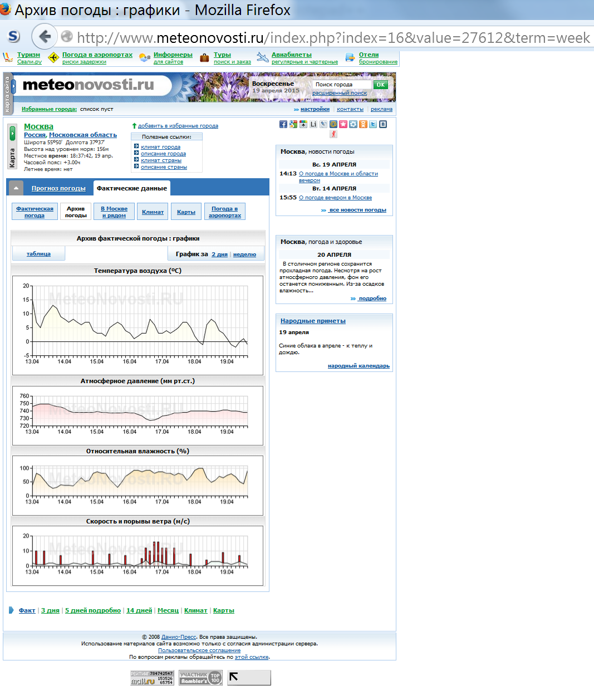Open the Климат sub-tab

click(153, 212)
